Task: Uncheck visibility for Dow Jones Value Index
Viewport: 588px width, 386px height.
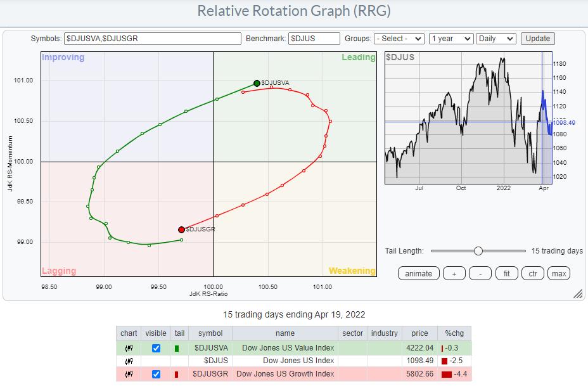Action: point(156,348)
